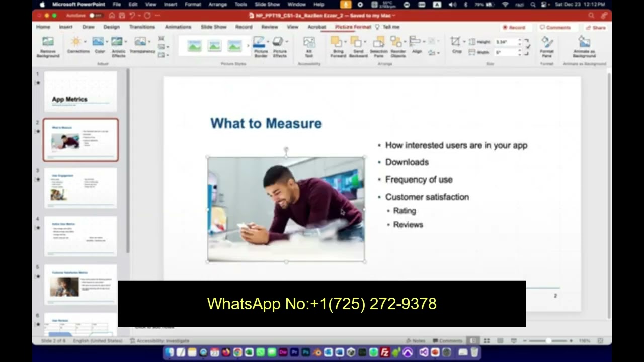Open the Slide Show ribbon tab
The height and width of the screenshot is (362, 644).
tap(214, 27)
